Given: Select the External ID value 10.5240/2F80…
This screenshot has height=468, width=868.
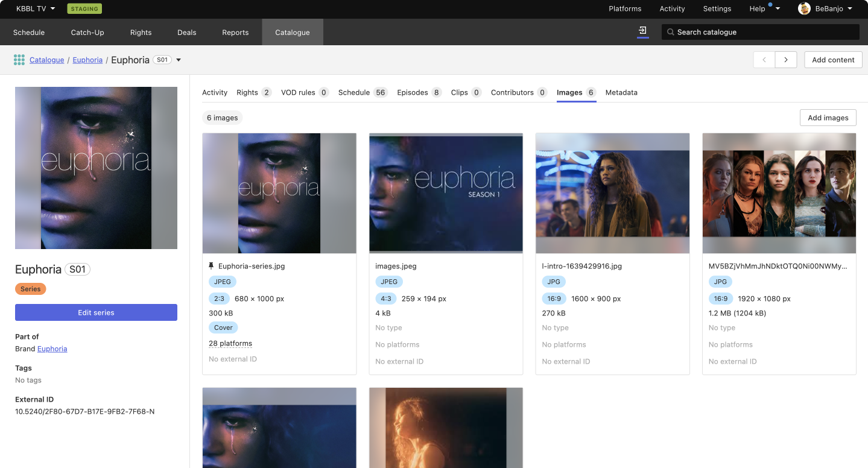Looking at the screenshot, I should point(85,411).
